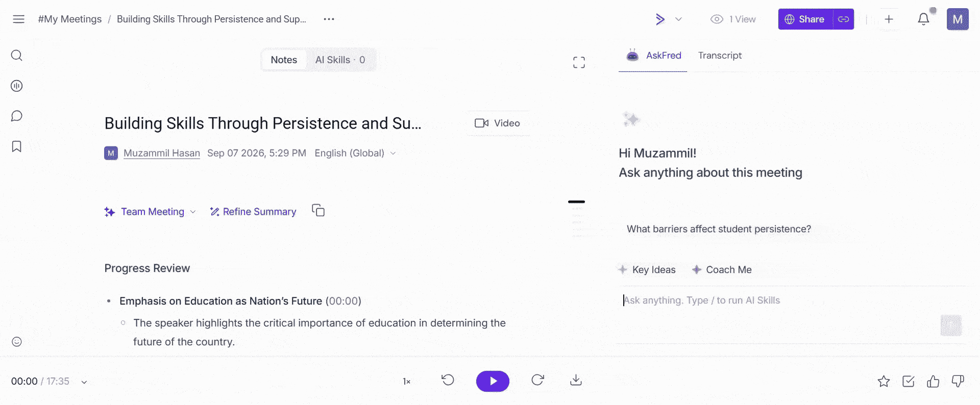The width and height of the screenshot is (980, 405).
Task: Open the Video button
Action: (x=498, y=123)
